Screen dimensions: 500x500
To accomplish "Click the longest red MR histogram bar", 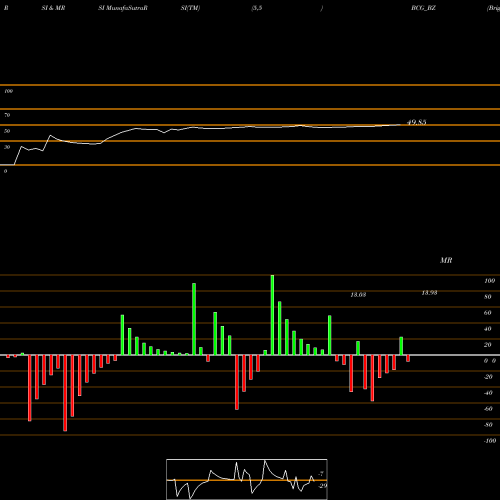I will pos(65,393).
